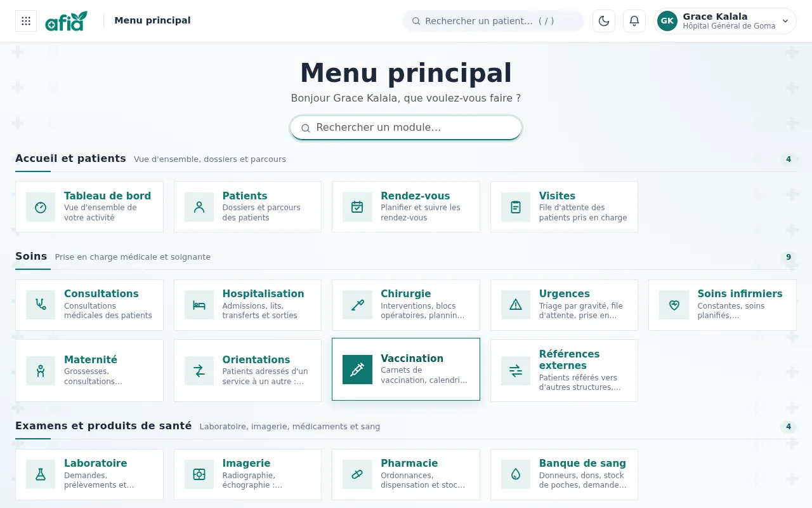Click the Consultations stethoscope icon
The image size is (812, 508).
[x=41, y=305]
